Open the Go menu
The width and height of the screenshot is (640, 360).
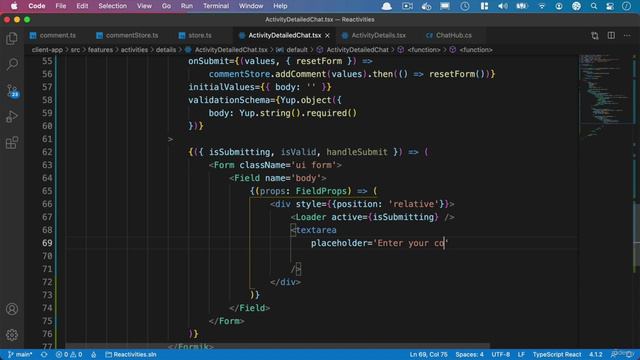166,6
